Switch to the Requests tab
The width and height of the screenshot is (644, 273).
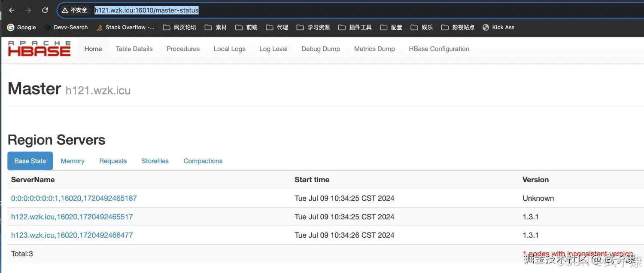(113, 161)
